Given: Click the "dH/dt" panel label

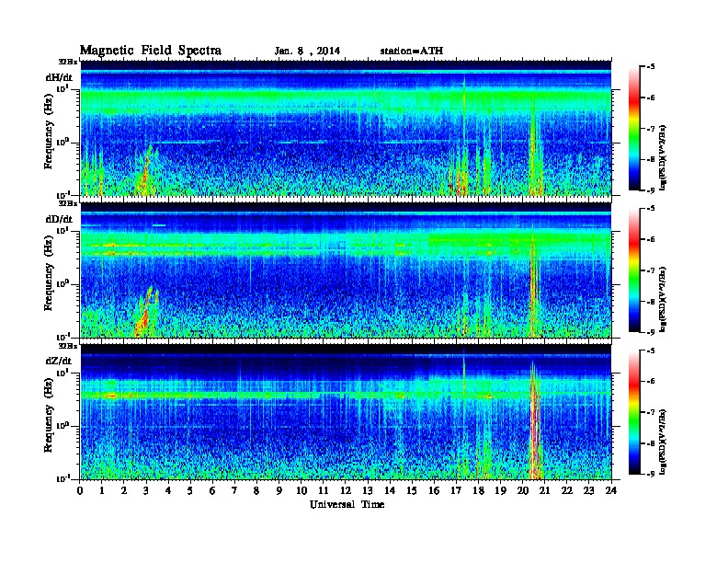Looking at the screenshot, I should tap(59, 77).
